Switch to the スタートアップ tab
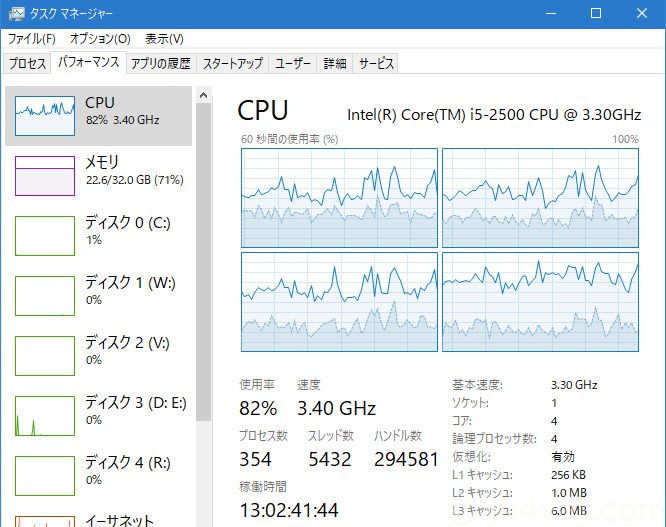Image resolution: width=666 pixels, height=527 pixels. click(232, 63)
